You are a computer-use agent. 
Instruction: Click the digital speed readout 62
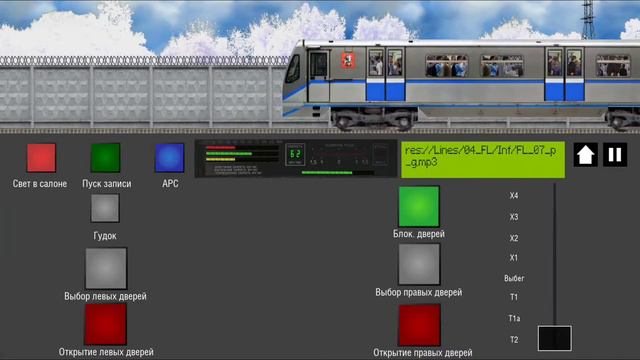(x=295, y=154)
